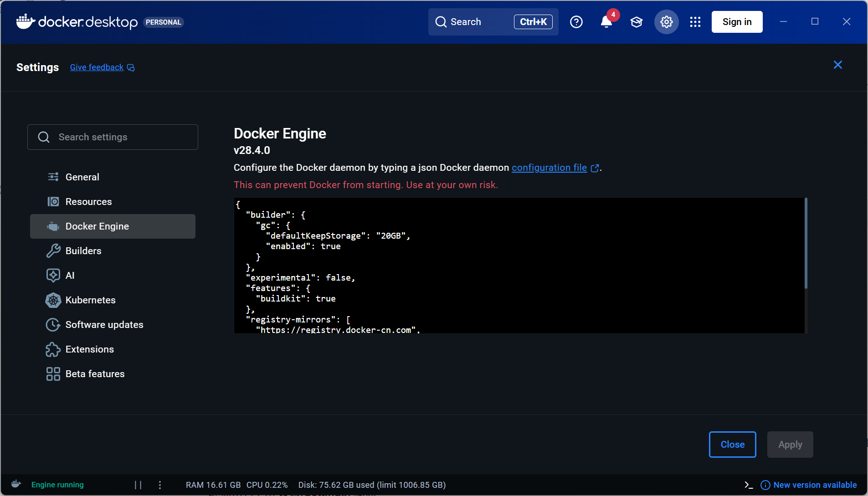Click New version available link
This screenshot has width=868, height=496.
tap(815, 485)
